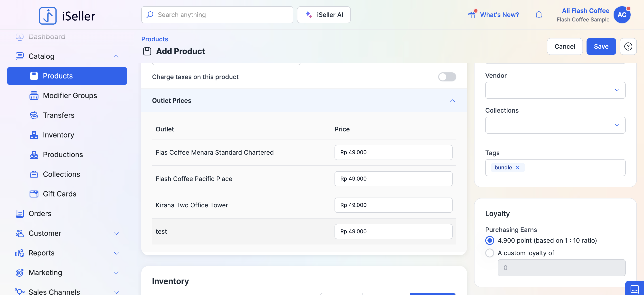The image size is (644, 295).
Task: Click the custom loyalty value field
Action: point(561,268)
